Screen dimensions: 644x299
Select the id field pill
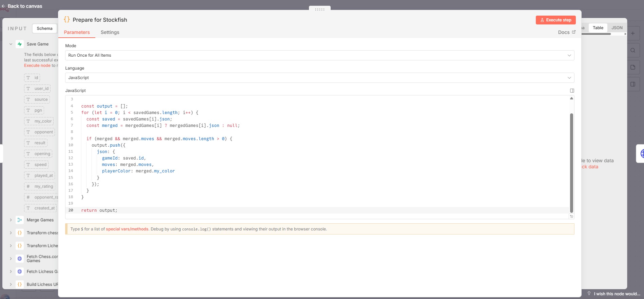click(x=32, y=78)
